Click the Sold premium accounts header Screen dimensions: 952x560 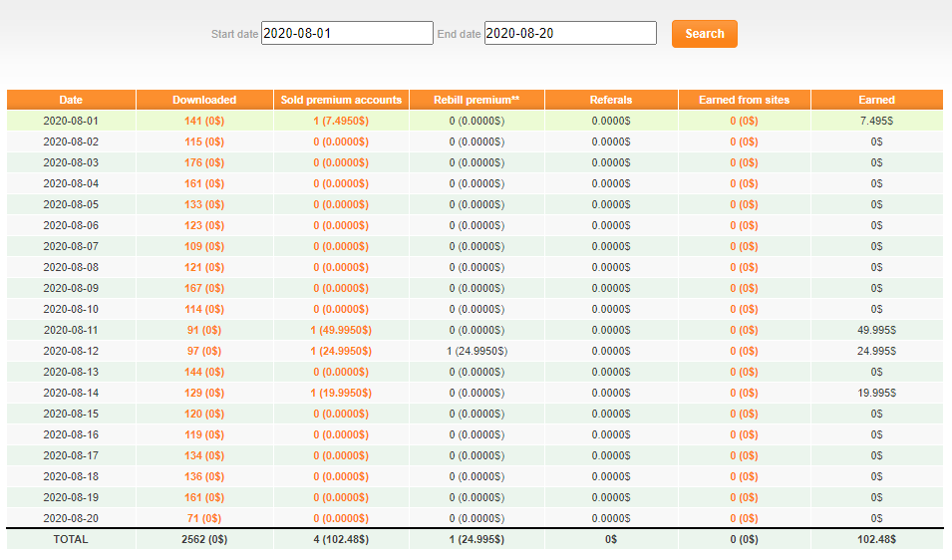click(x=341, y=100)
